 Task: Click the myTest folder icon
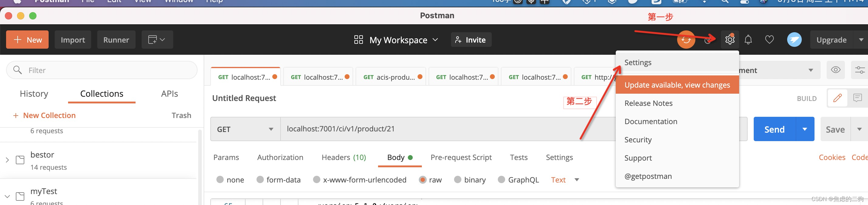coord(20,196)
